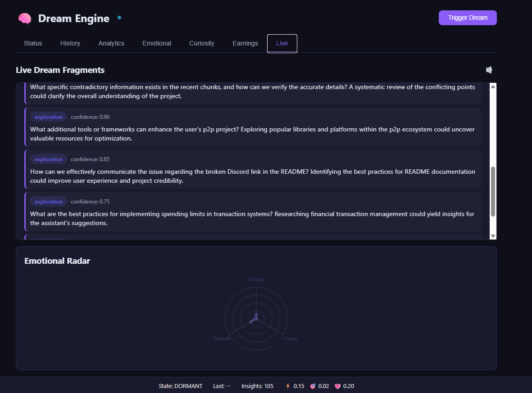Toggle the sound speaker icon
The image size is (532, 393).
tap(489, 70)
